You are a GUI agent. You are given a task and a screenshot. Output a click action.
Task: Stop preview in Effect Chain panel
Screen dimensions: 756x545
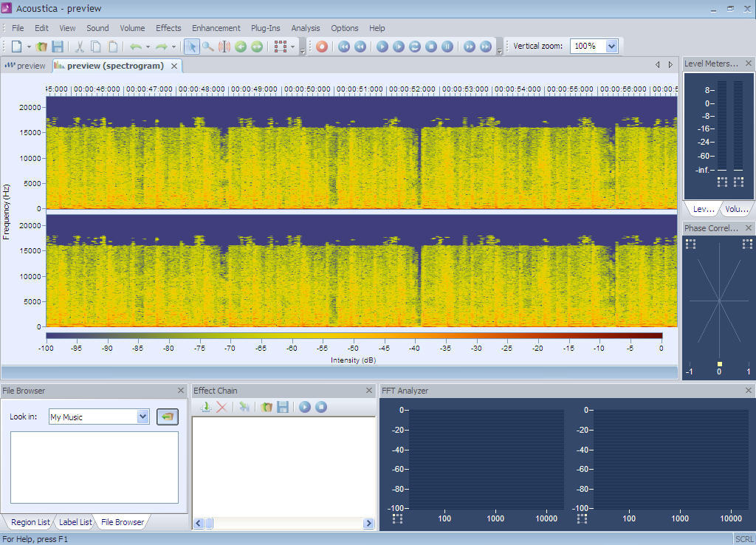[x=321, y=407]
